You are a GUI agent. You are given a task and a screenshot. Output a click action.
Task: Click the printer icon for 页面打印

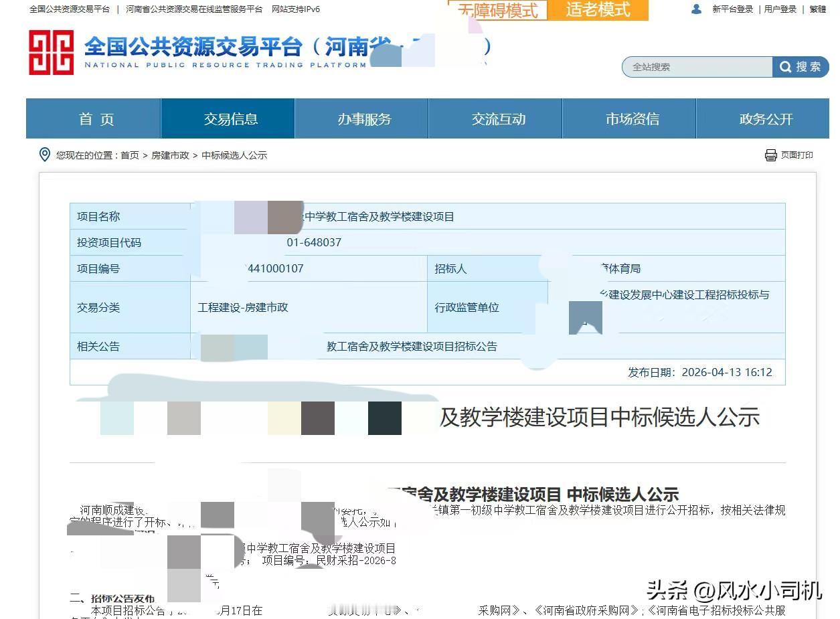770,155
